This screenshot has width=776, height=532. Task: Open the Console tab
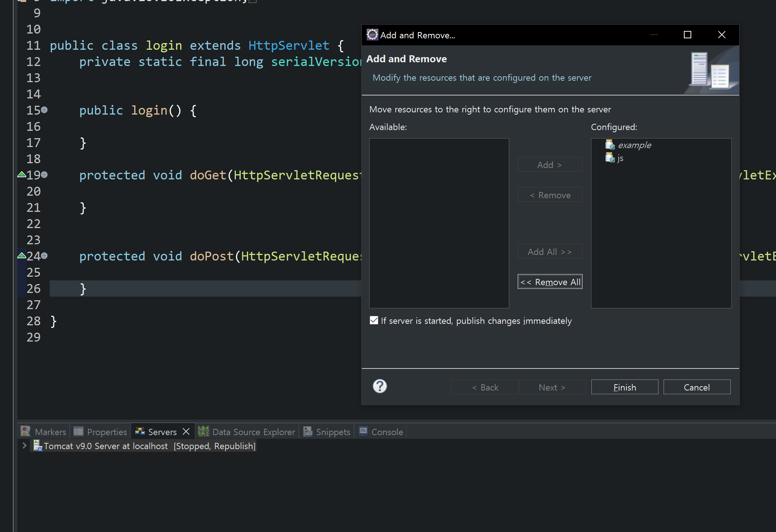tap(387, 432)
